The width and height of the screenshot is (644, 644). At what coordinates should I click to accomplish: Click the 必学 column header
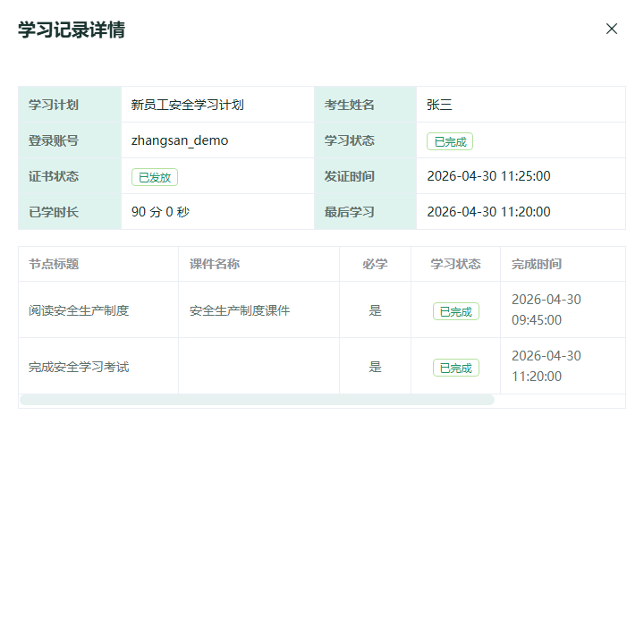pyautogui.click(x=375, y=264)
